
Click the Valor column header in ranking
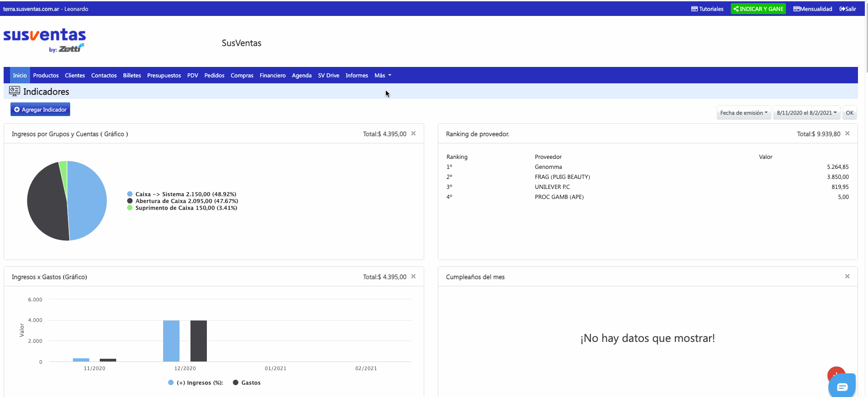pos(765,157)
